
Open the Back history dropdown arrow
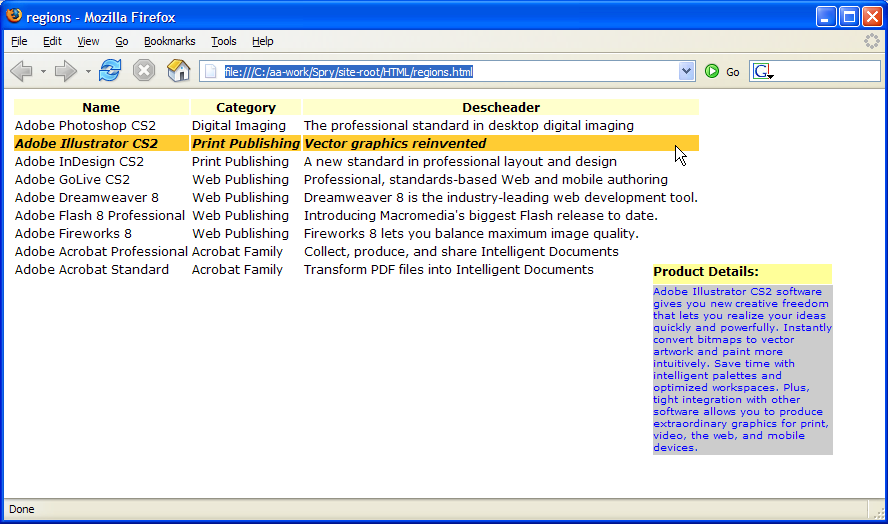click(x=43, y=71)
